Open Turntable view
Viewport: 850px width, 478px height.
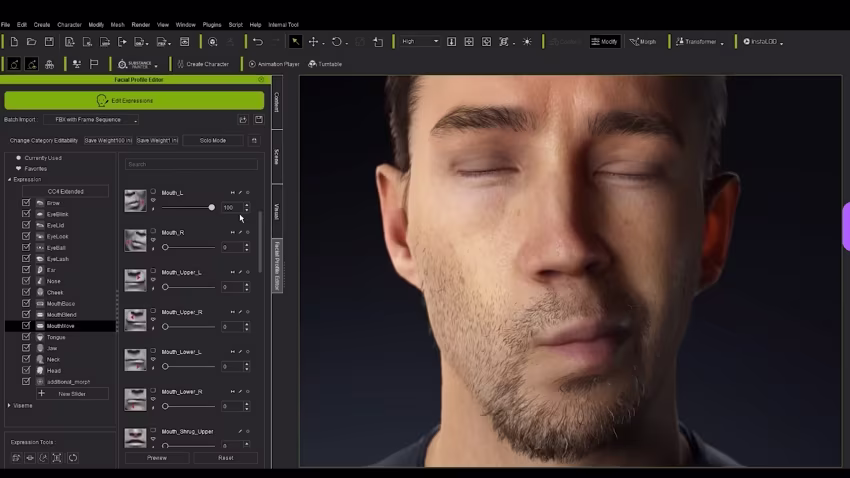click(325, 64)
